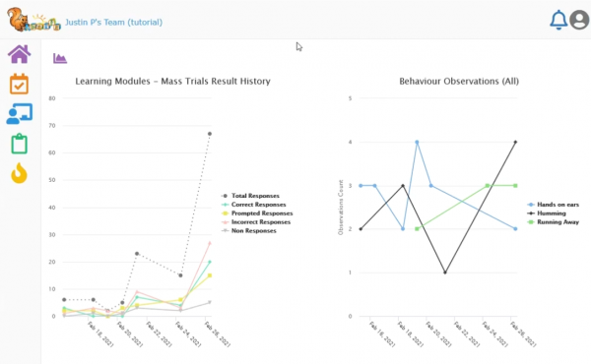The height and width of the screenshot is (364, 591).
Task: Open the notifications bell icon
Action: (558, 20)
